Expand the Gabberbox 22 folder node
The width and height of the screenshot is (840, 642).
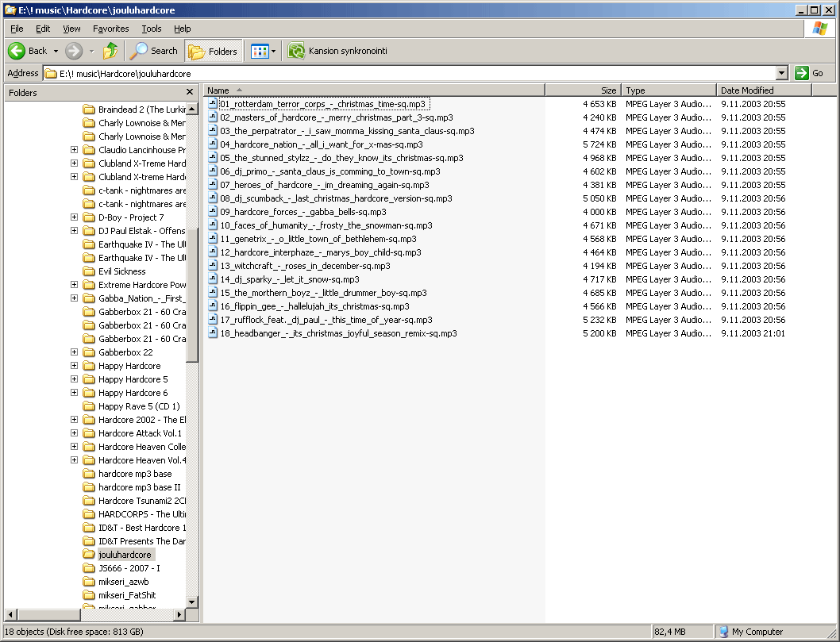[75, 352]
